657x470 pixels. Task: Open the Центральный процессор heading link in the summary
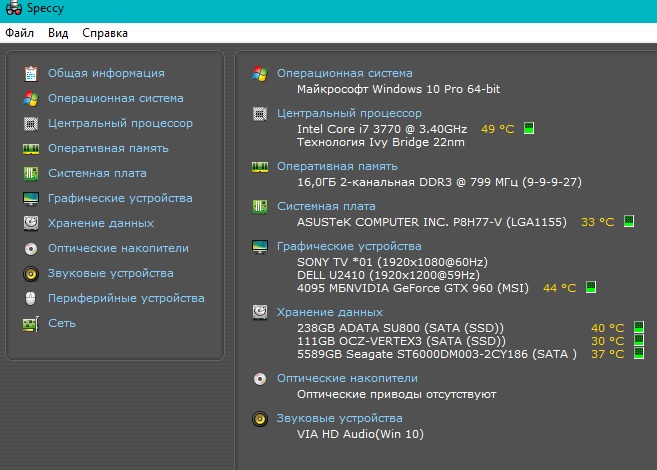(349, 114)
